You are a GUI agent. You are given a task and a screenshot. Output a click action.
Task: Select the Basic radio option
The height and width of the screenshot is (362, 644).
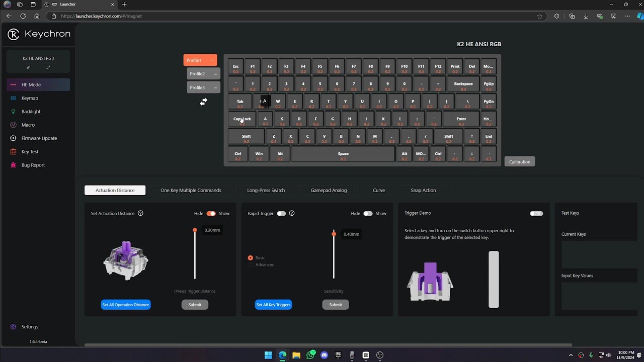(x=251, y=258)
